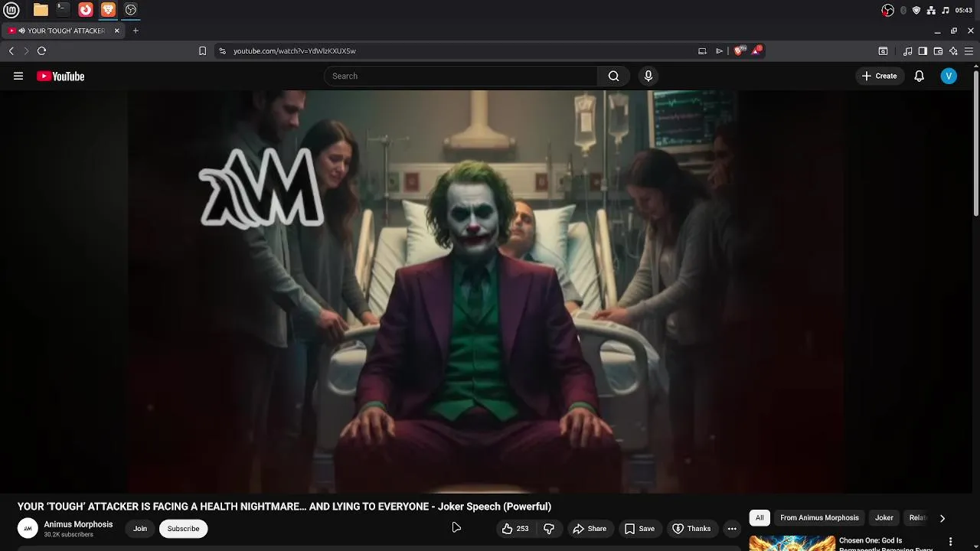Open more actions three-dot menu
Screen dimensions: 980x551
[732, 528]
